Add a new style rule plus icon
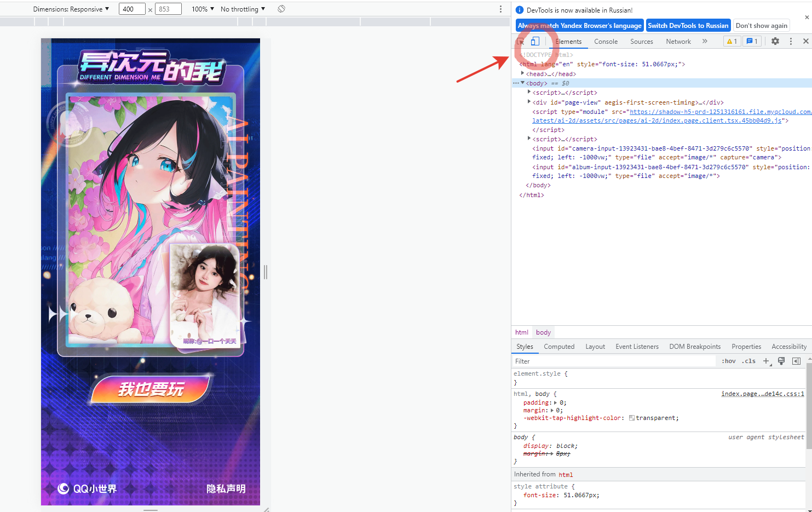 tap(767, 361)
